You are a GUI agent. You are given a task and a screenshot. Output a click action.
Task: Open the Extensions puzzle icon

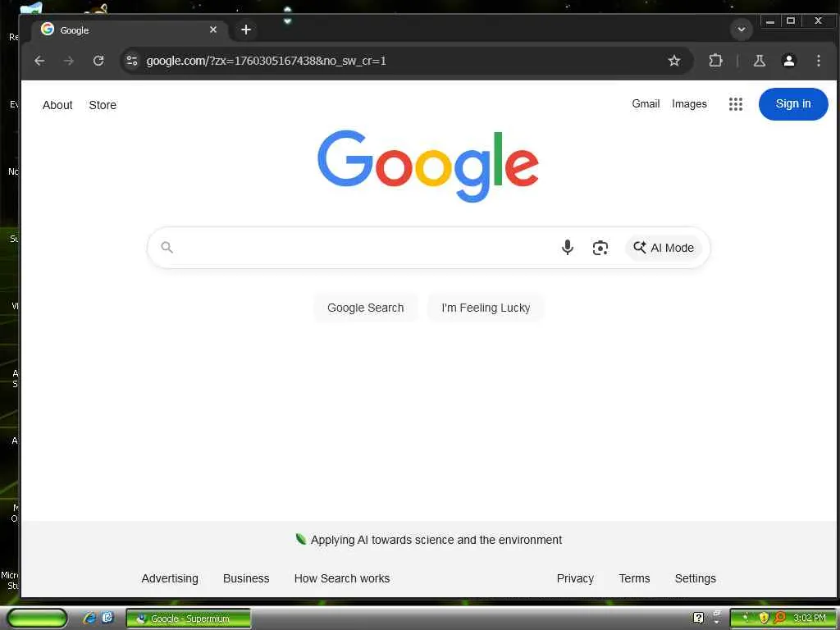(x=715, y=61)
